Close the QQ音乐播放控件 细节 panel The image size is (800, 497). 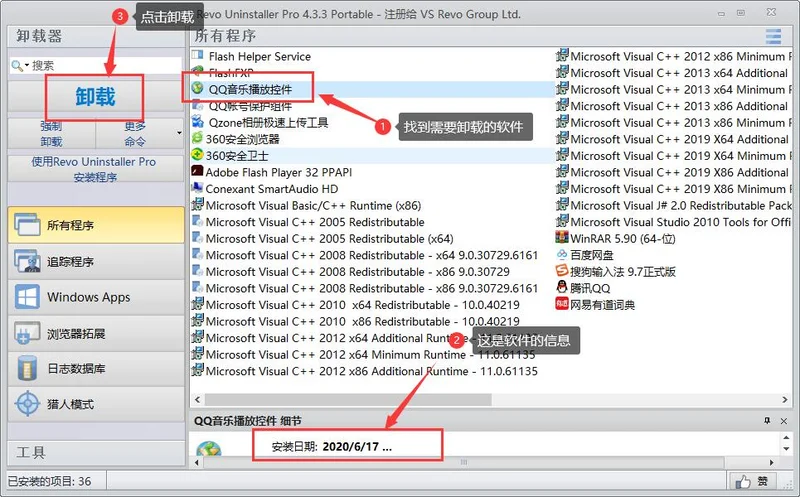click(784, 421)
